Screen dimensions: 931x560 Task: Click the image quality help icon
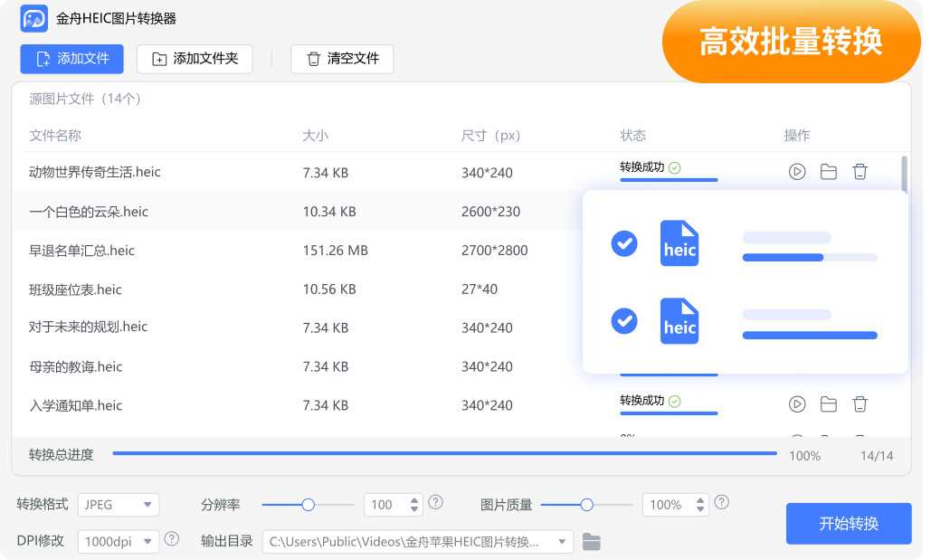pyautogui.click(x=721, y=503)
